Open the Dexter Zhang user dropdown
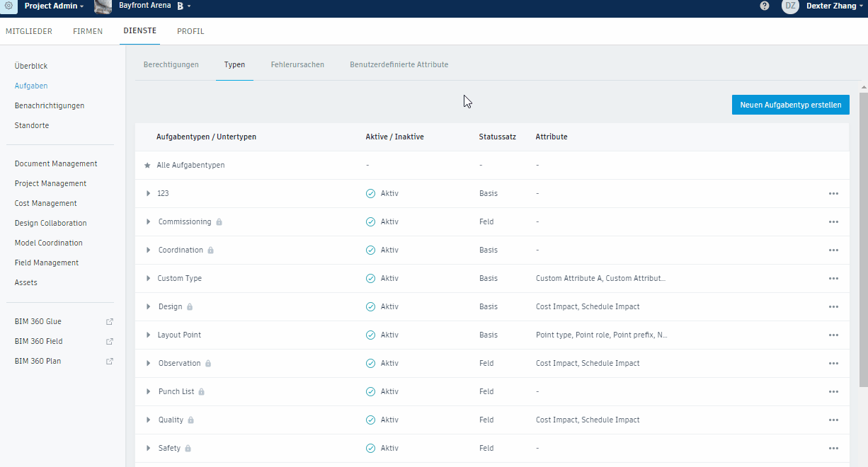 835,6
